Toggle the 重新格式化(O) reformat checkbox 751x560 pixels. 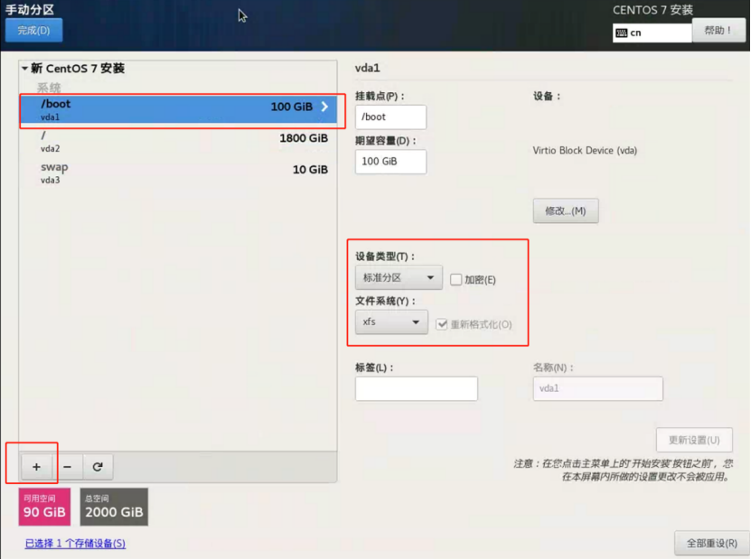tap(442, 324)
